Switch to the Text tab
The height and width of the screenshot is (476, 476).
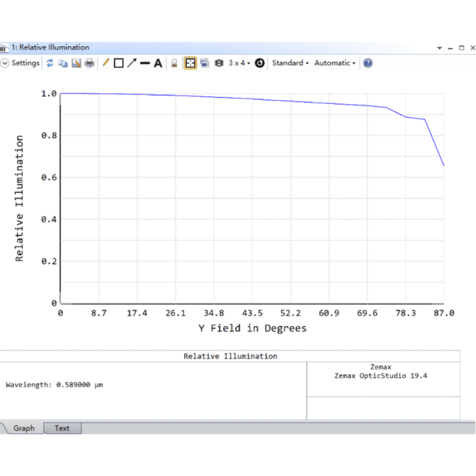point(62,428)
